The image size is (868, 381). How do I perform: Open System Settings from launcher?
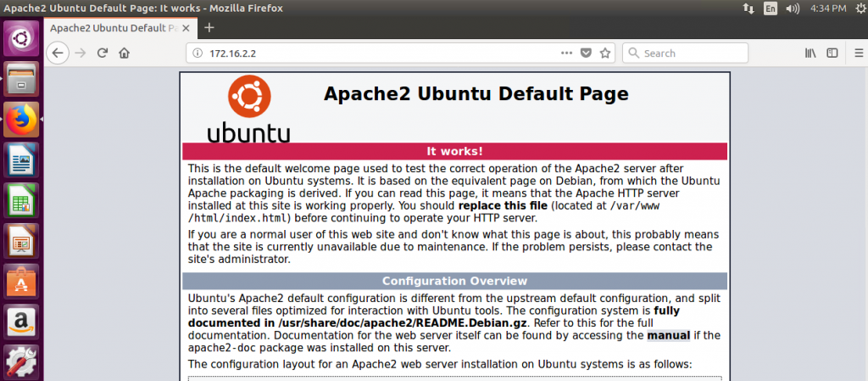point(21,361)
